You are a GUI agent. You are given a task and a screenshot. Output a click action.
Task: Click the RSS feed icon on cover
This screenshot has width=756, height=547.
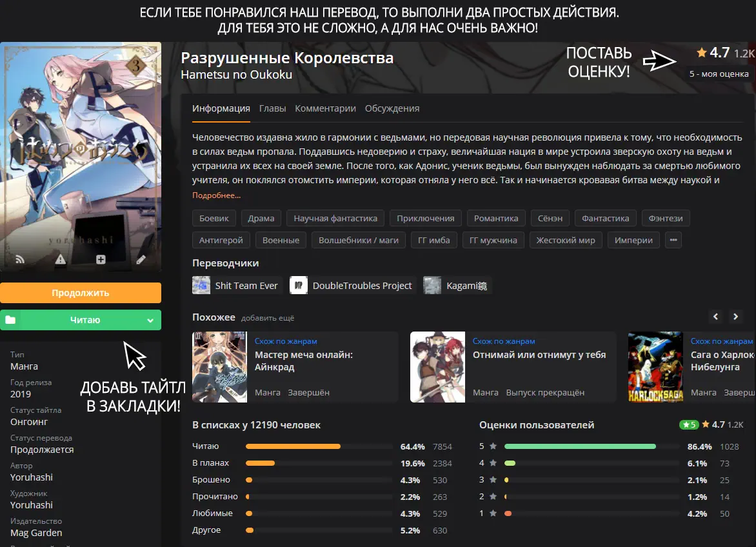tap(20, 259)
